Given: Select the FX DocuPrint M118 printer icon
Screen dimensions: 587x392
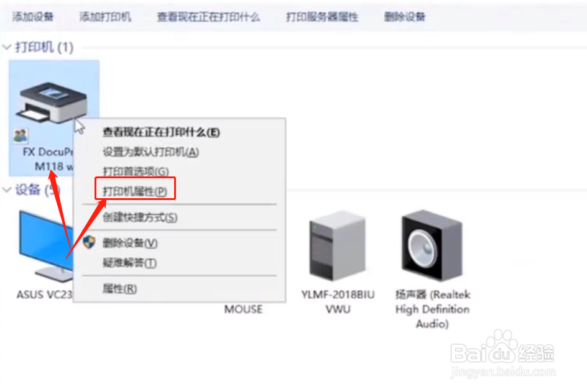Looking at the screenshot, I should pos(51,103).
